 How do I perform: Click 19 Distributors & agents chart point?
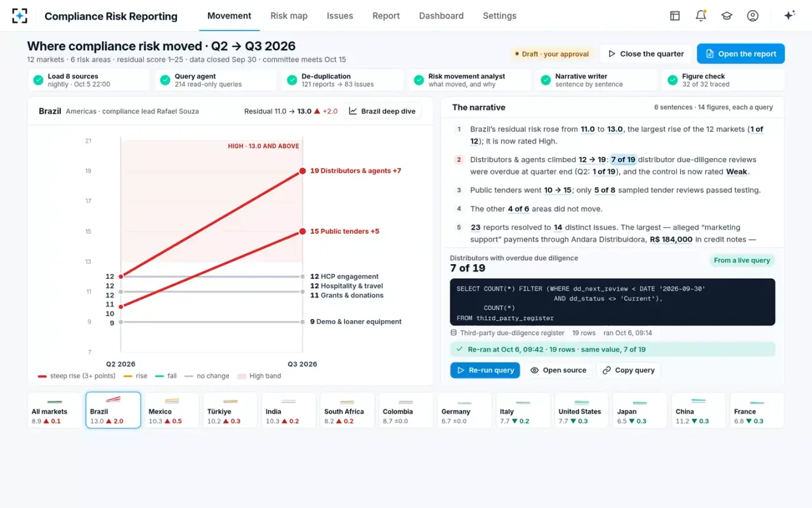tap(303, 171)
